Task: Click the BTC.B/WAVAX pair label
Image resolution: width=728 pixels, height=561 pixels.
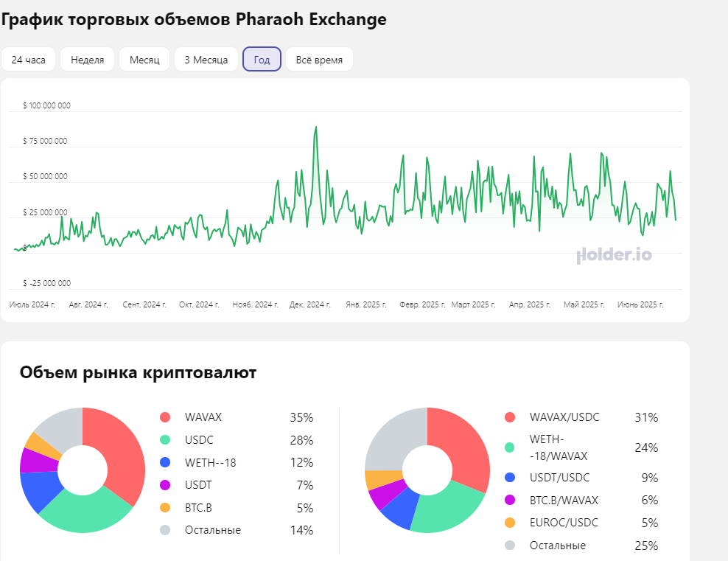Action: tap(564, 500)
